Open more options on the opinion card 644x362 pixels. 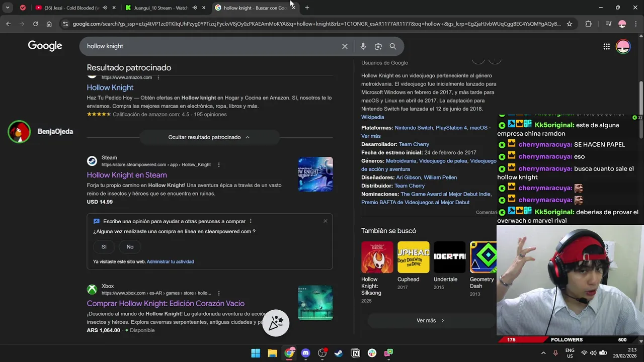251,221
